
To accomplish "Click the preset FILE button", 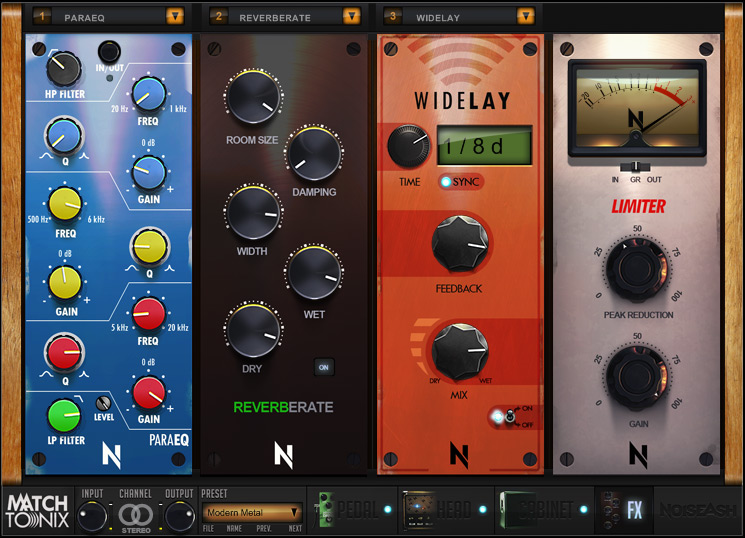I will pyautogui.click(x=208, y=528).
